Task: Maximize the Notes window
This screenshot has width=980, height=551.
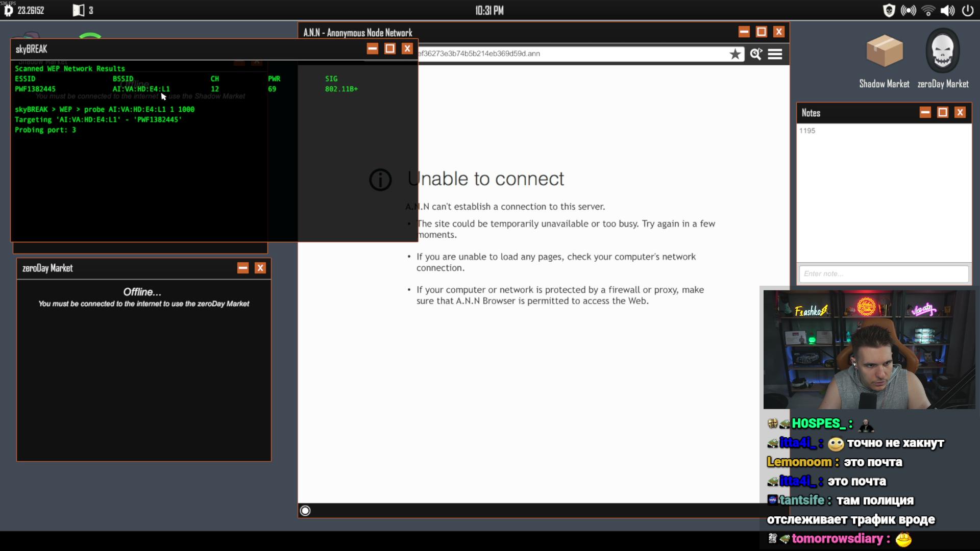Action: point(943,113)
